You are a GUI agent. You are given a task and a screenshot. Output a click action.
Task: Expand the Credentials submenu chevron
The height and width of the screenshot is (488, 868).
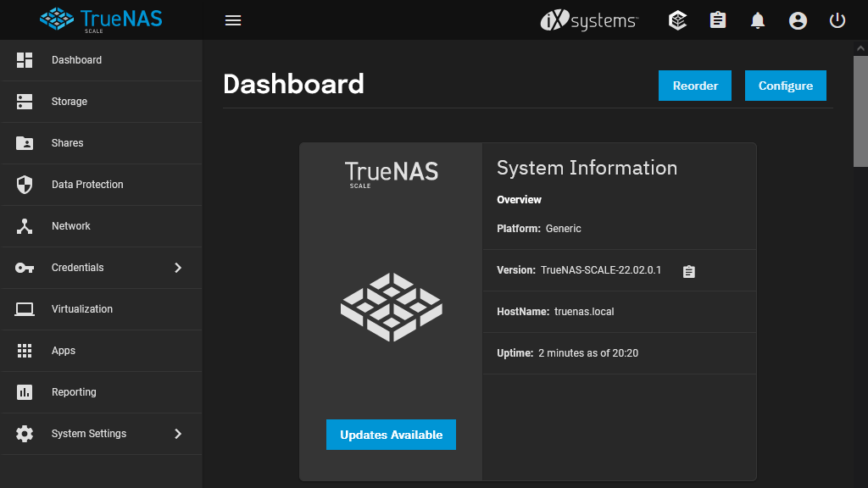point(178,268)
